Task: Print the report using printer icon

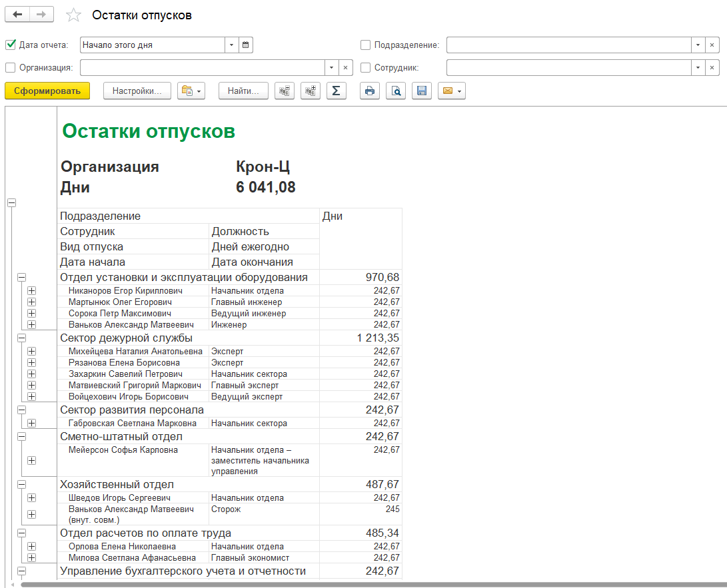Action: (x=370, y=91)
